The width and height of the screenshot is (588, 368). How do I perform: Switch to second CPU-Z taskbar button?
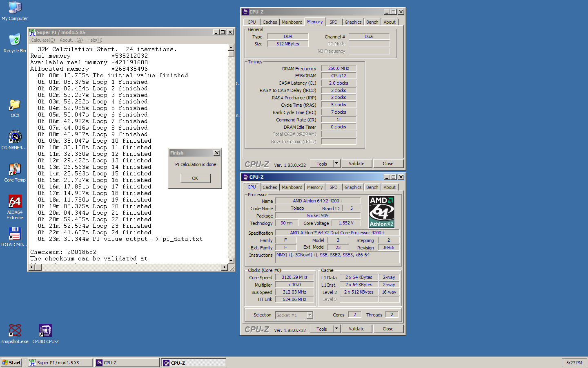194,363
